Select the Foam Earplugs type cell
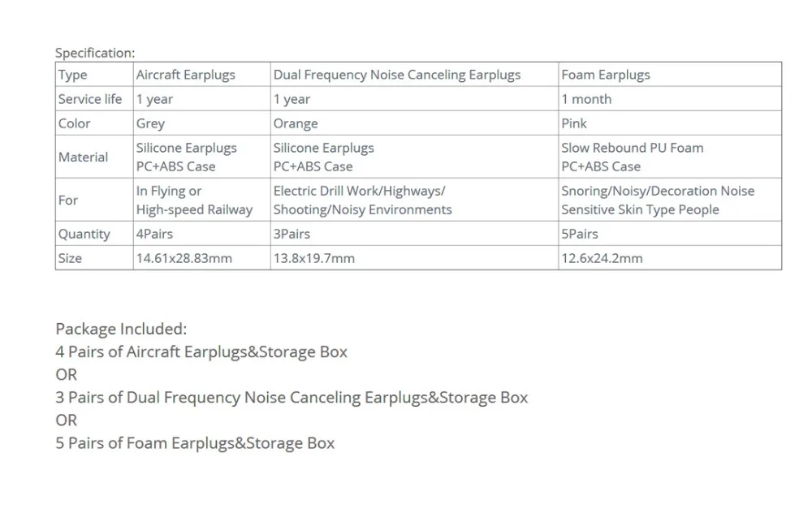Screen dimensions: 812x526 (x=670, y=75)
